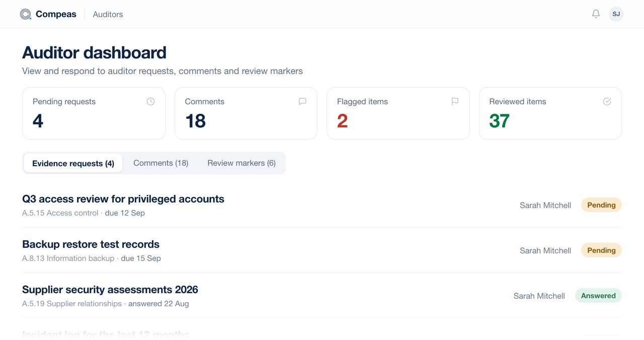This screenshot has width=644, height=340.
Task: Click the Compeas brand name
Action: [56, 14]
